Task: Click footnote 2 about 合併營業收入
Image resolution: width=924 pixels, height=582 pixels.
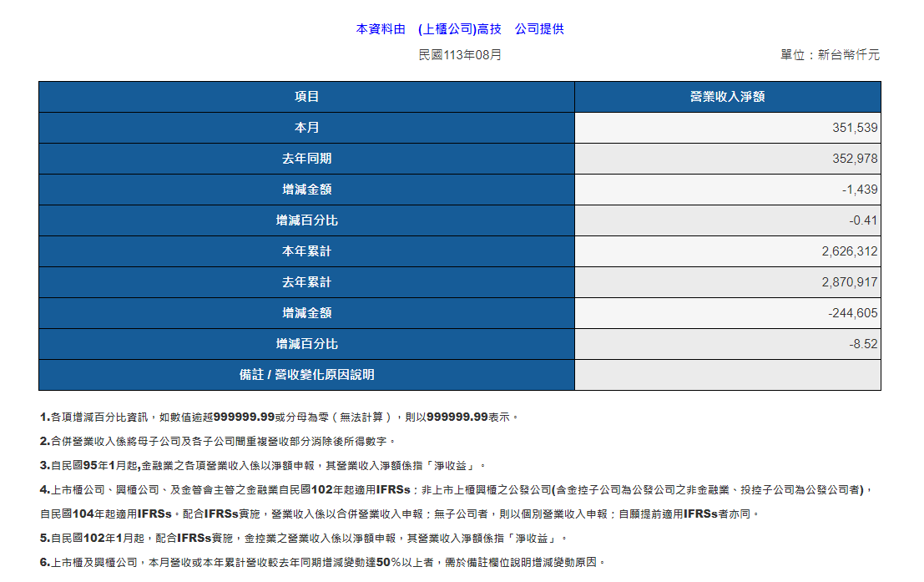Action: [x=218, y=441]
